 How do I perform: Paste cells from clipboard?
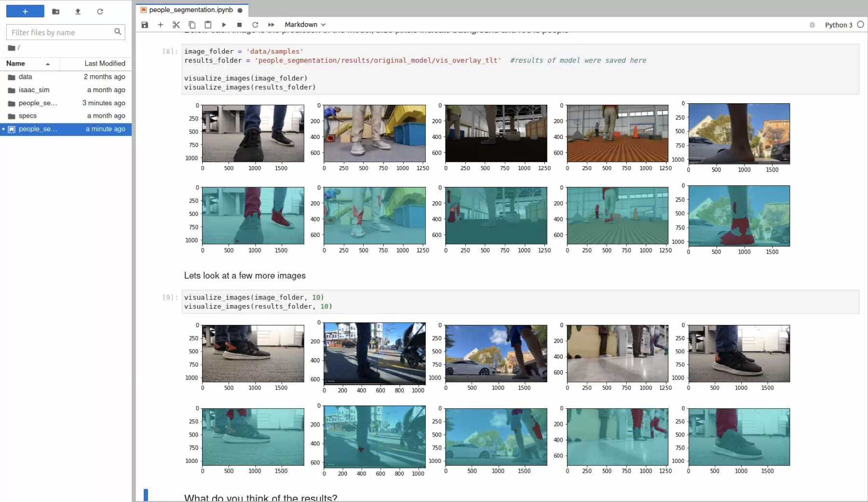(x=208, y=25)
